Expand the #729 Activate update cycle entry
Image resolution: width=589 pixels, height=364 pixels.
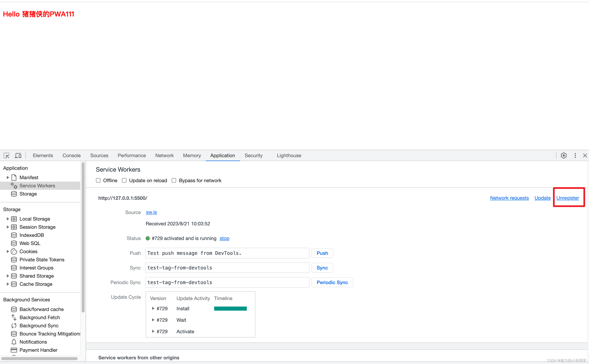click(x=153, y=331)
